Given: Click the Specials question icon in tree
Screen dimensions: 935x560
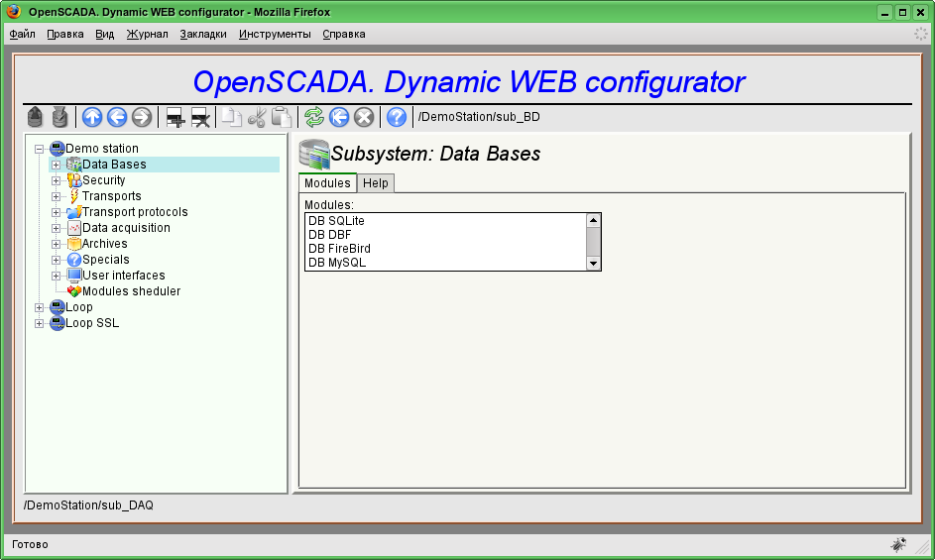Looking at the screenshot, I should 74,260.
